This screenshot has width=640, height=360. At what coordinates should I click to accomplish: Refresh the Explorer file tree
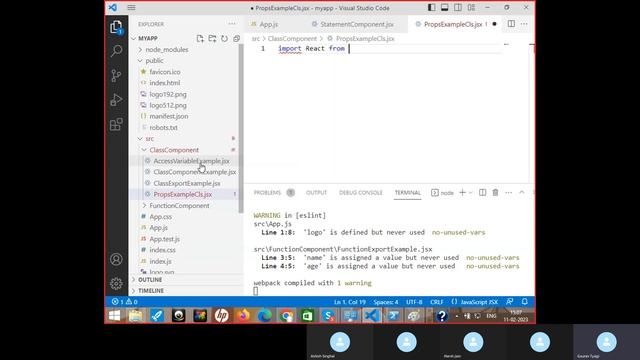click(x=224, y=38)
